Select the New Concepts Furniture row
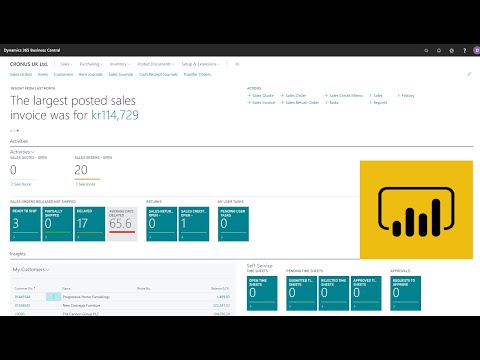 click(122, 305)
